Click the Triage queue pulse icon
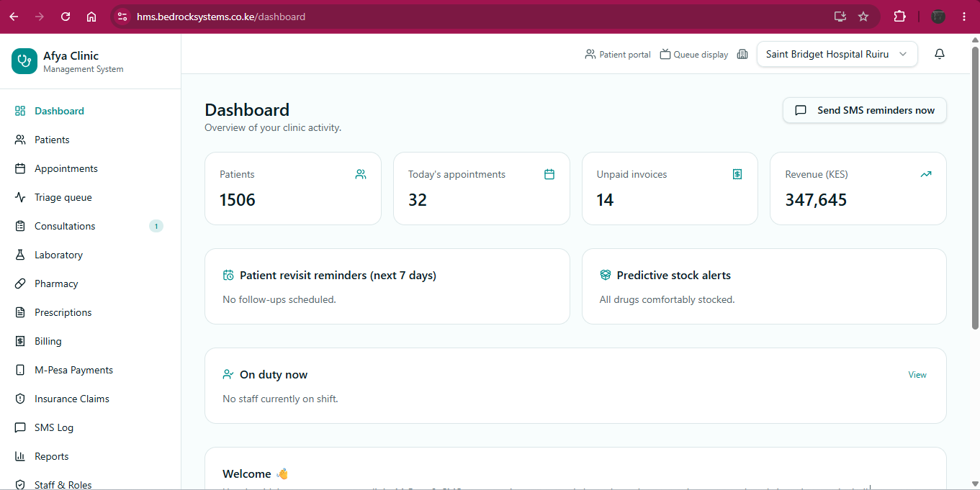 (20, 197)
